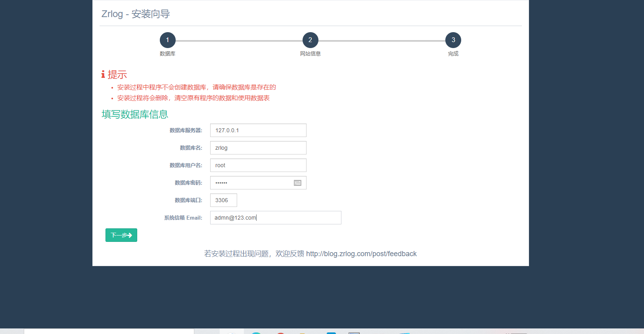The height and width of the screenshot is (334, 644).
Task: Focus the 数据库密码 password field
Action: coord(258,183)
